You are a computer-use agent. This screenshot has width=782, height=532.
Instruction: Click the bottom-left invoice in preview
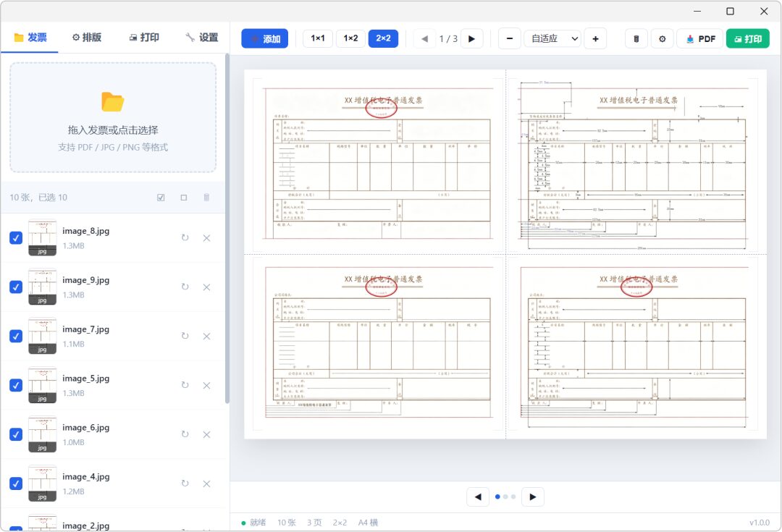(x=379, y=344)
